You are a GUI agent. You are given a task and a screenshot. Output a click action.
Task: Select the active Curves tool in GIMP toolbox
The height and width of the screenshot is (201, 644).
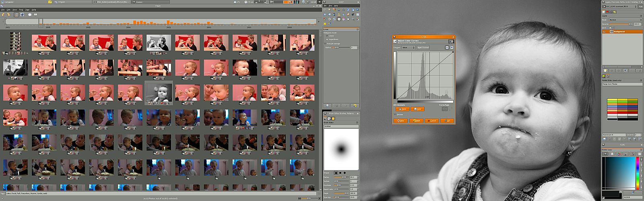(x=339, y=19)
